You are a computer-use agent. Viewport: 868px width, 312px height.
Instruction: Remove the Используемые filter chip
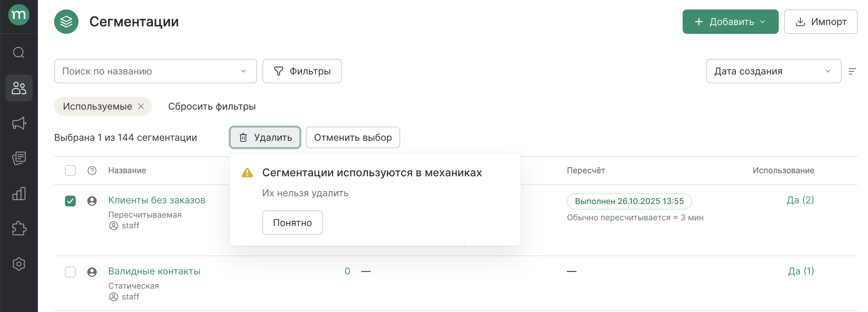click(x=141, y=106)
